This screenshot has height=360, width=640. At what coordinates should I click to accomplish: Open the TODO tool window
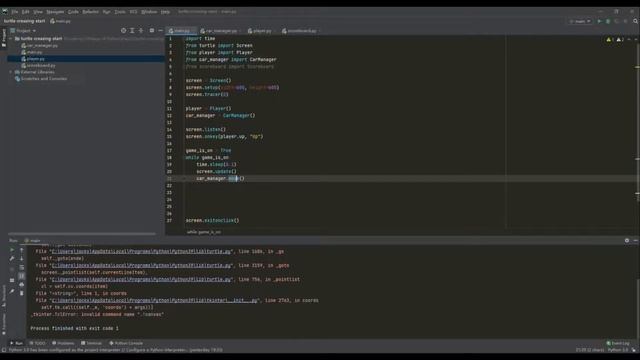coord(38,343)
